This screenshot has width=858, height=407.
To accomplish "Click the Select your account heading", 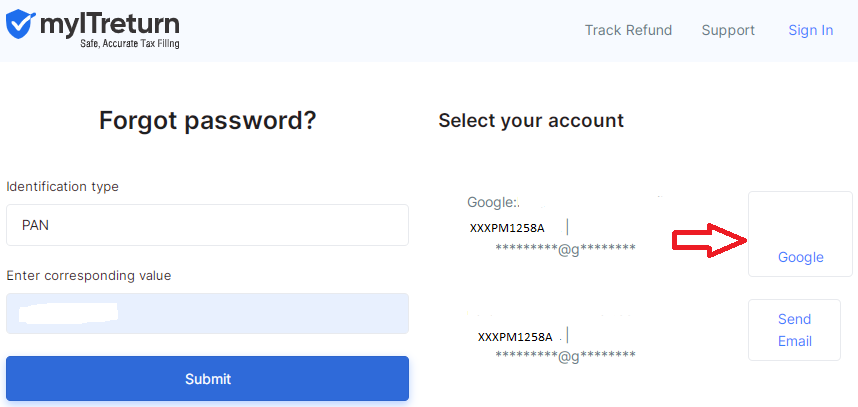I will click(531, 120).
